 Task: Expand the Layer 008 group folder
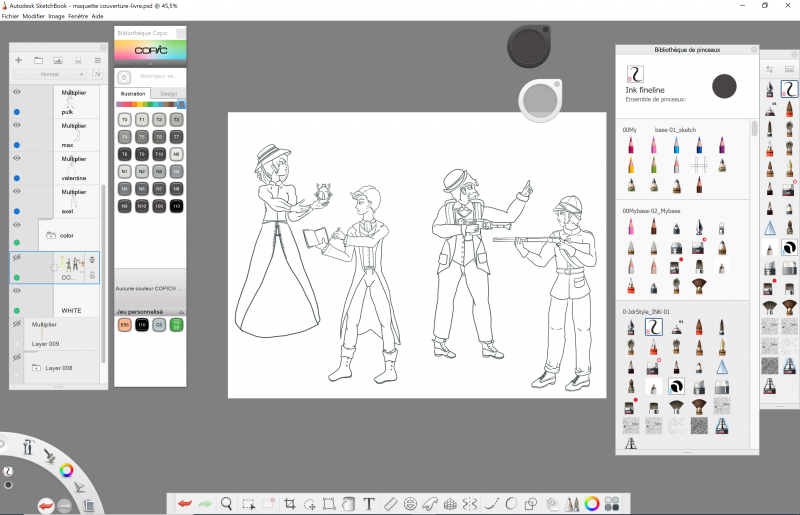click(36, 367)
